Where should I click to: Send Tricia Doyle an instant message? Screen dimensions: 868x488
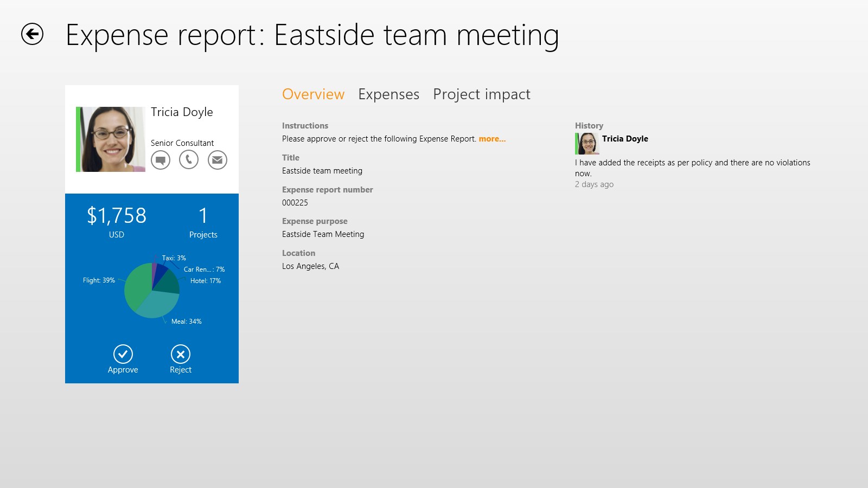[x=161, y=160]
